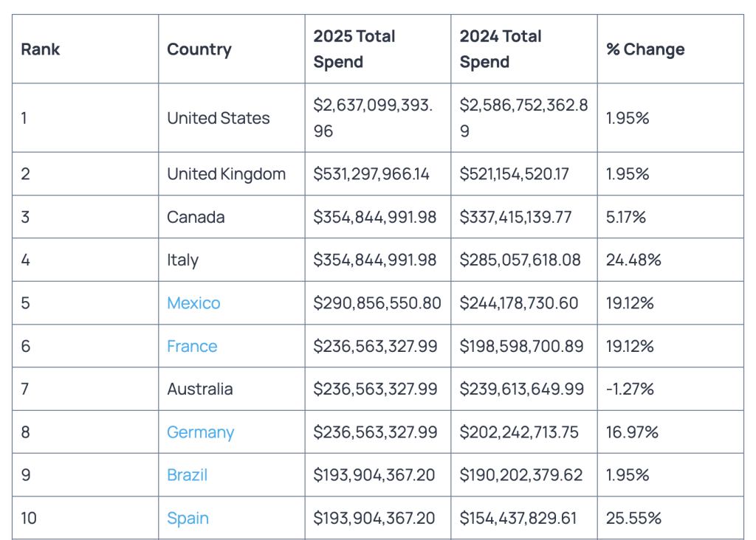The width and height of the screenshot is (756, 540).
Task: Open the Spain country link
Action: 188,518
